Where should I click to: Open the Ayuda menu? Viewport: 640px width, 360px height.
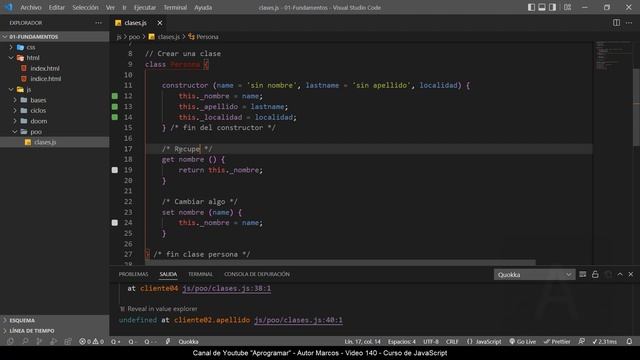coord(203,7)
